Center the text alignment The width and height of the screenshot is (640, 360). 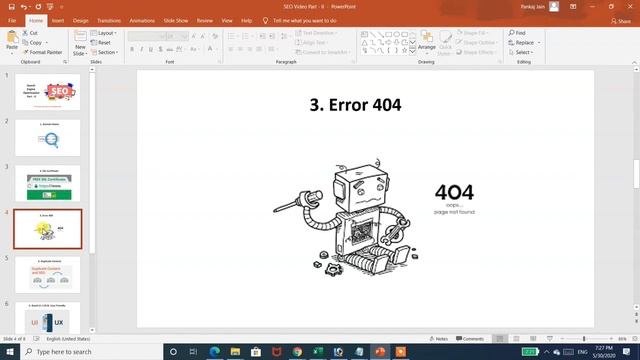pyautogui.click(x=240, y=49)
